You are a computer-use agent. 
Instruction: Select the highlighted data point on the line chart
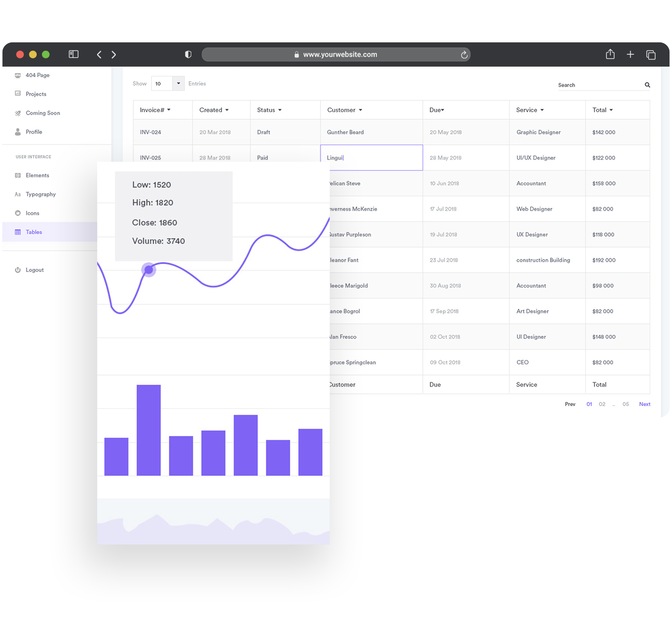[148, 269]
